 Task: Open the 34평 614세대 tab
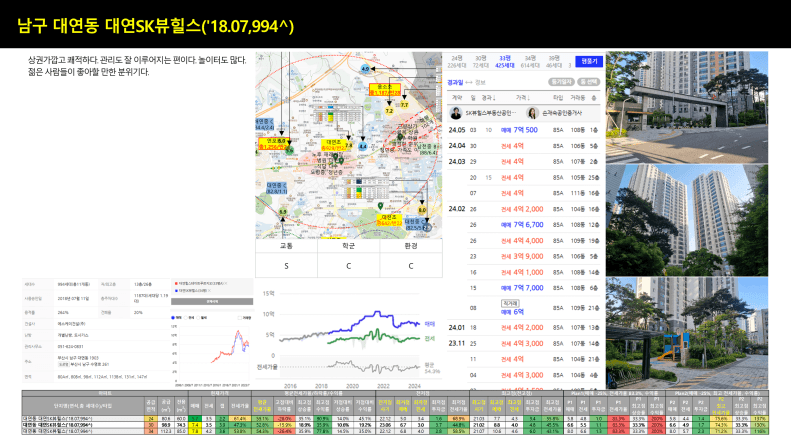530,62
